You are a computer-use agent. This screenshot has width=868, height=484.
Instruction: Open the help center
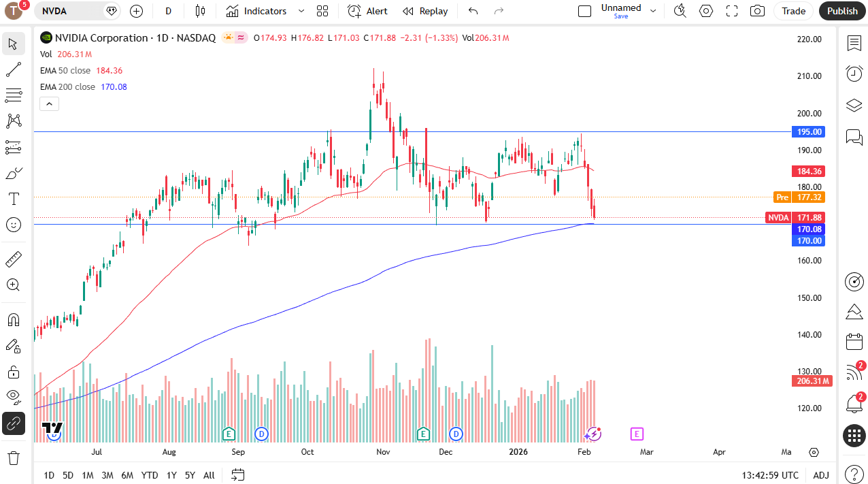click(x=854, y=473)
